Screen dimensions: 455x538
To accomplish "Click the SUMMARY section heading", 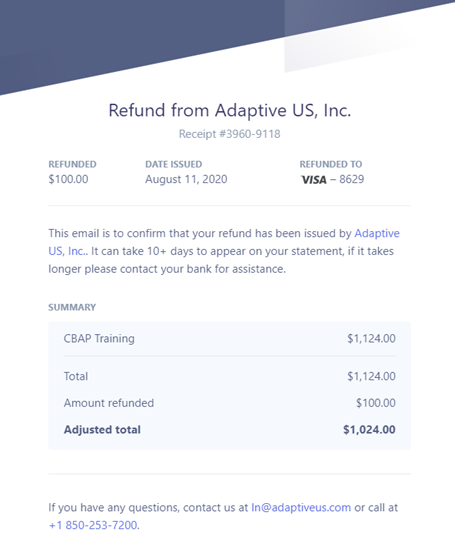I will (72, 307).
